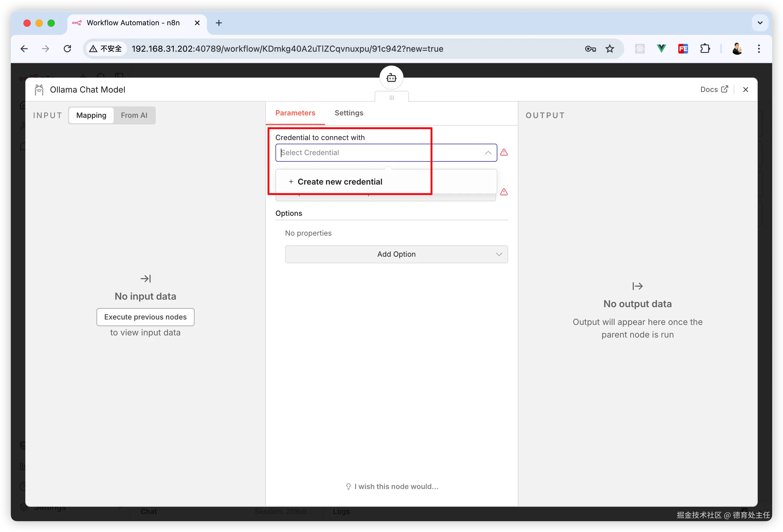Bookmark the page with the star icon
Screen dimensions: 783x532
coord(610,49)
